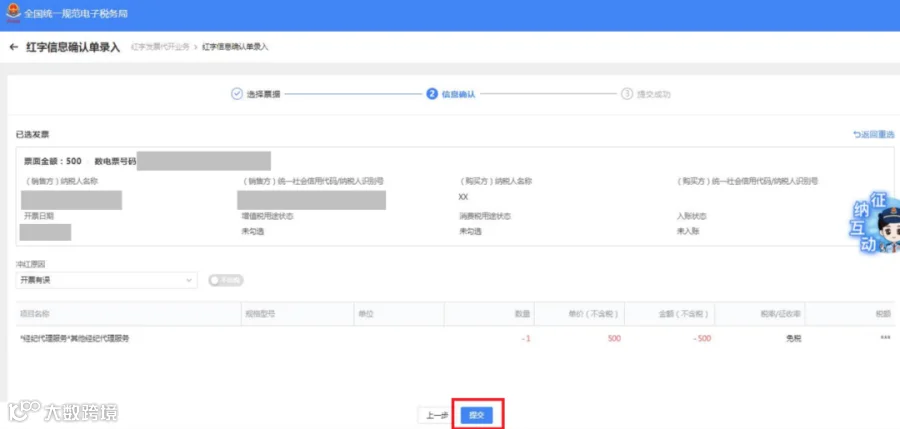Click the 规格型号 column header
Screen dimensions: 900x429
point(261,314)
